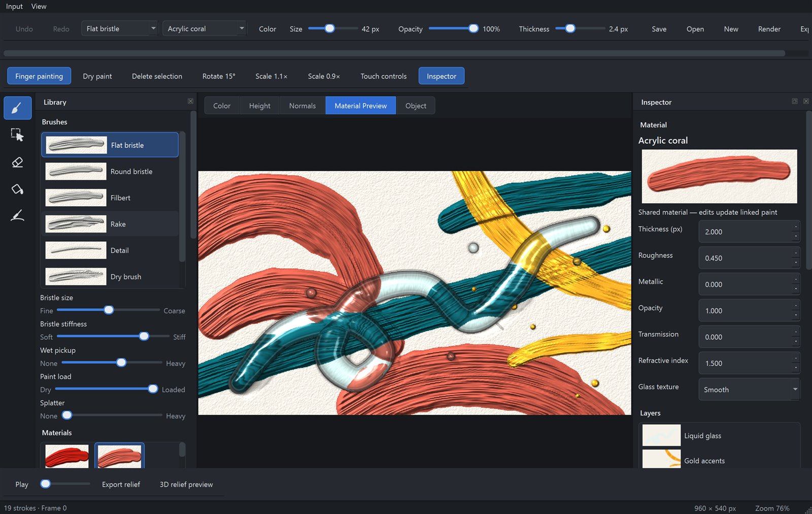Screen dimensions: 812x514
Task: Click Export relief
Action: [x=121, y=485]
